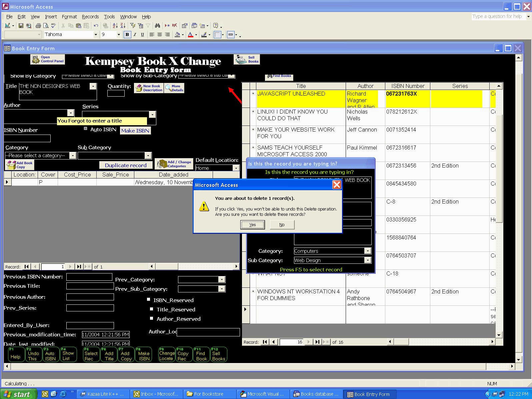Click the View design toolbar icon
The width and height of the screenshot is (532, 399).
(x=8, y=26)
